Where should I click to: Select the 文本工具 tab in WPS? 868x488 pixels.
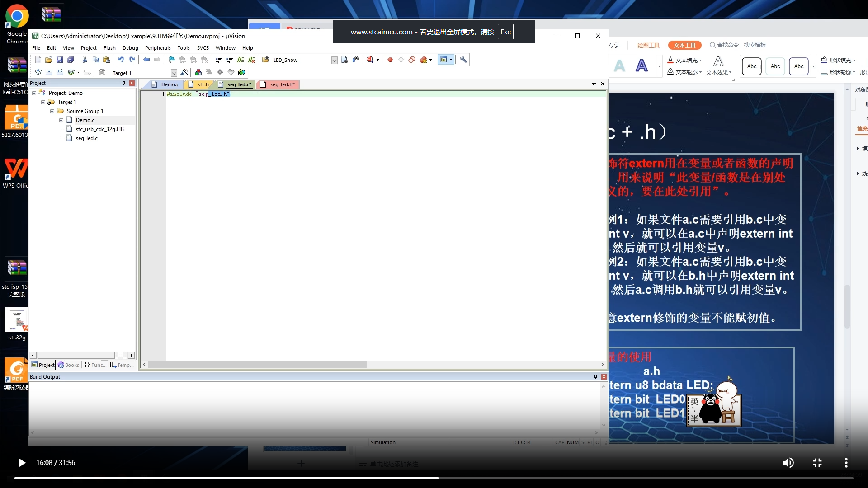684,45
